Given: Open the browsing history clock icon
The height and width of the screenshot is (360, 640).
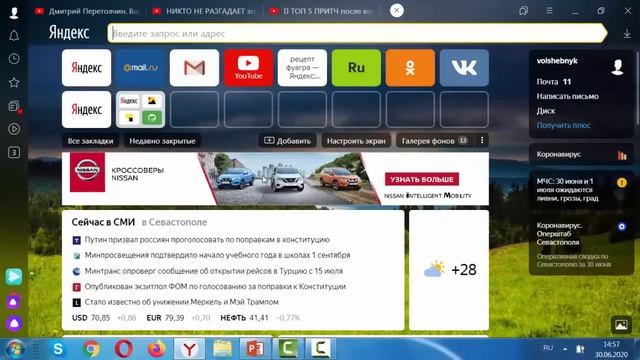Looking at the screenshot, I should click(14, 59).
